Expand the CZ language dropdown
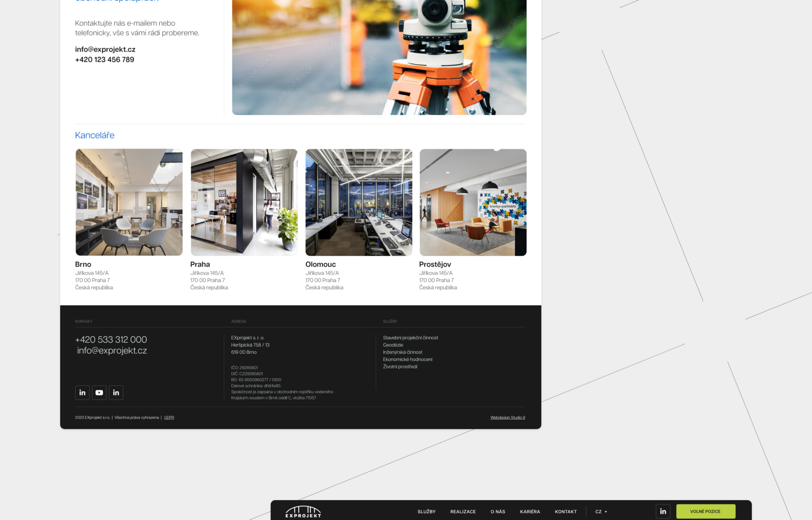This screenshot has width=812, height=520. [601, 512]
